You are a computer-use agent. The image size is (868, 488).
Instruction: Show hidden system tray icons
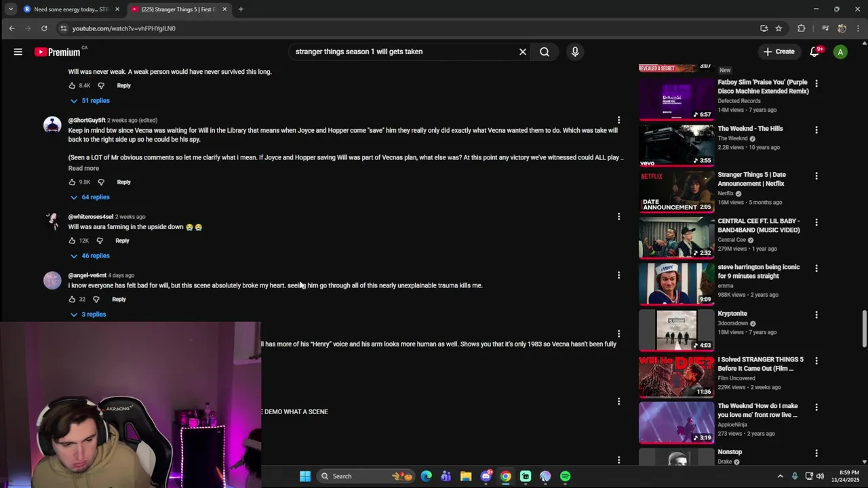point(780,476)
